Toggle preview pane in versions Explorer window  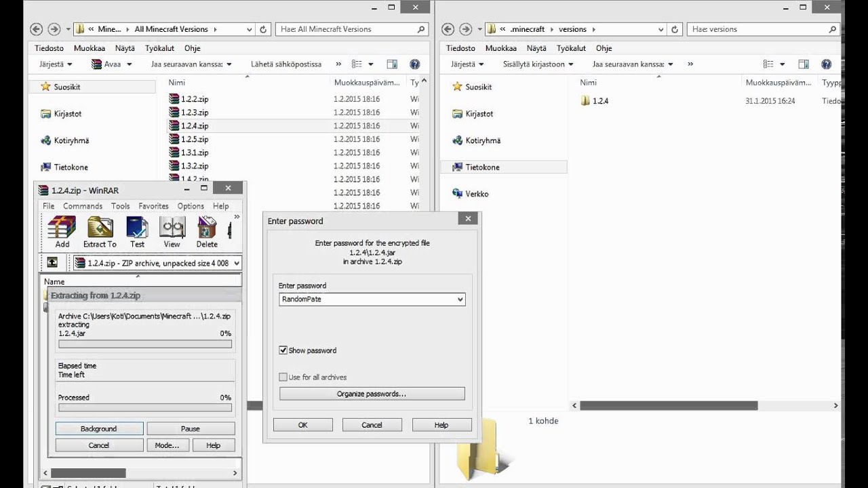(x=804, y=64)
